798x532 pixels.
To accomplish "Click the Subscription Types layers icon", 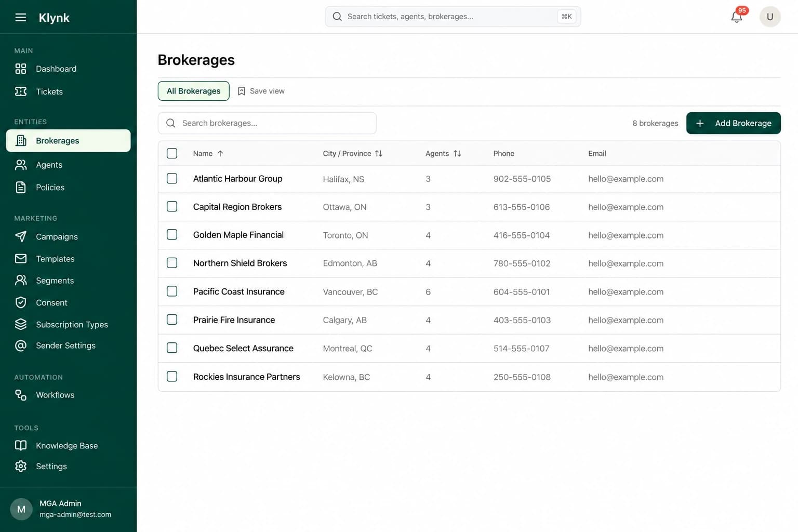I will coord(21,324).
